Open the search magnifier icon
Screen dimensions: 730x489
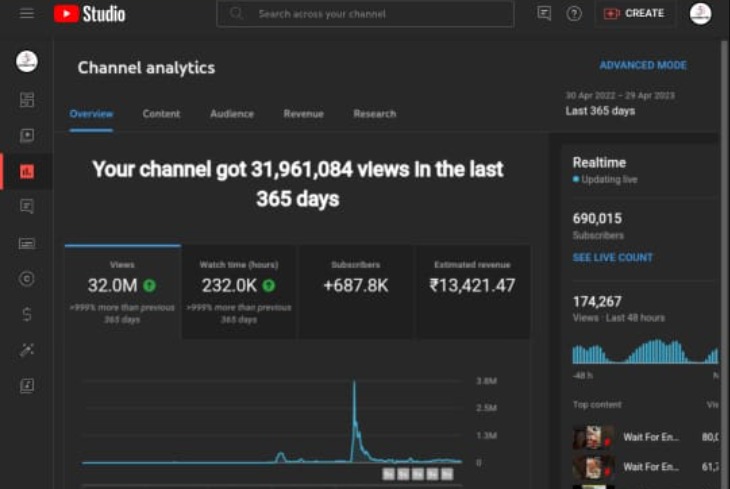[236, 14]
